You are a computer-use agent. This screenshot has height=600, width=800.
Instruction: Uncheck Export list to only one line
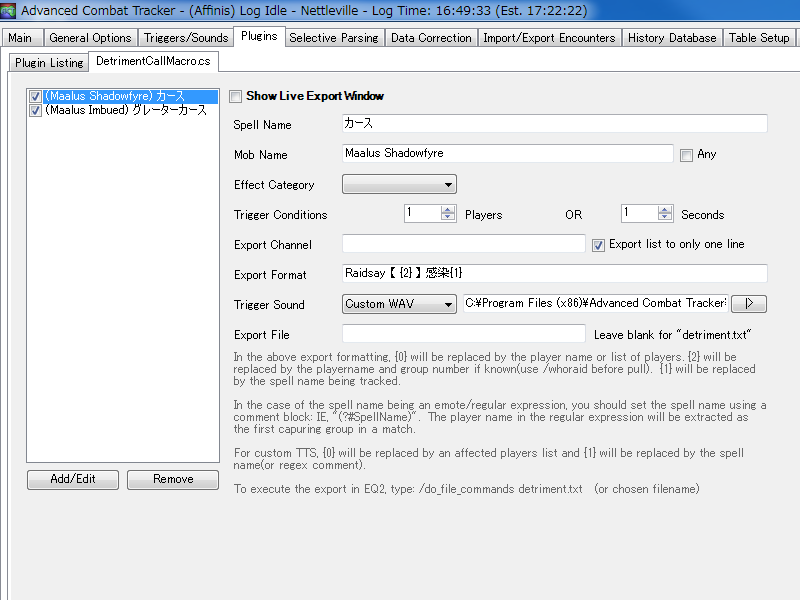(598, 245)
